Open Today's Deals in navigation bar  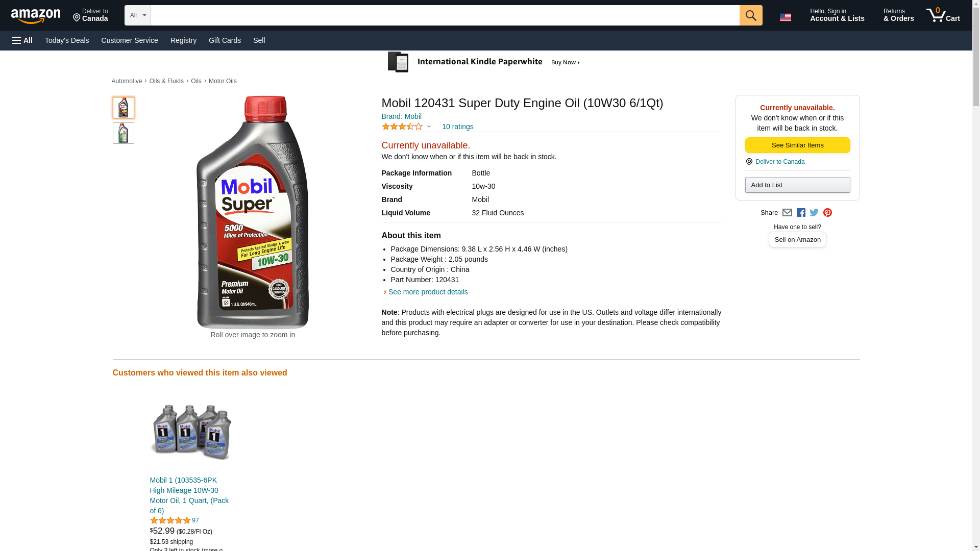tap(67, 40)
